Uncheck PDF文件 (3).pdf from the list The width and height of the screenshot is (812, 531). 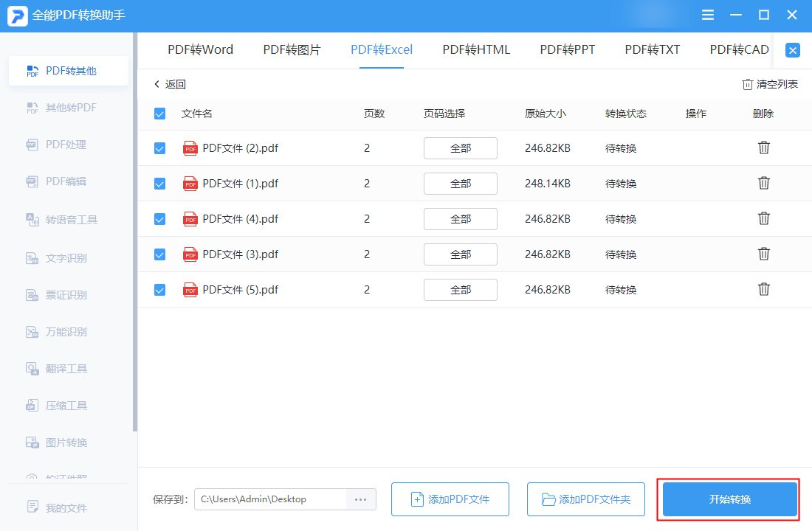(159, 254)
